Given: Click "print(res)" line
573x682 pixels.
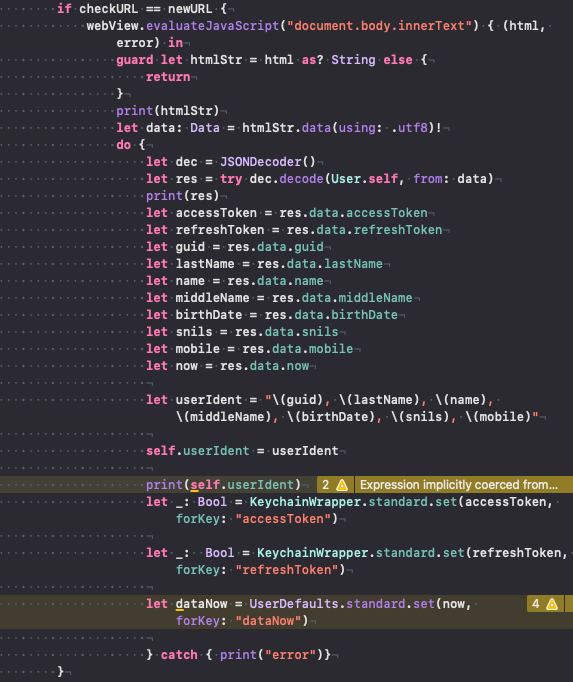Looking at the screenshot, I should tap(182, 196).
